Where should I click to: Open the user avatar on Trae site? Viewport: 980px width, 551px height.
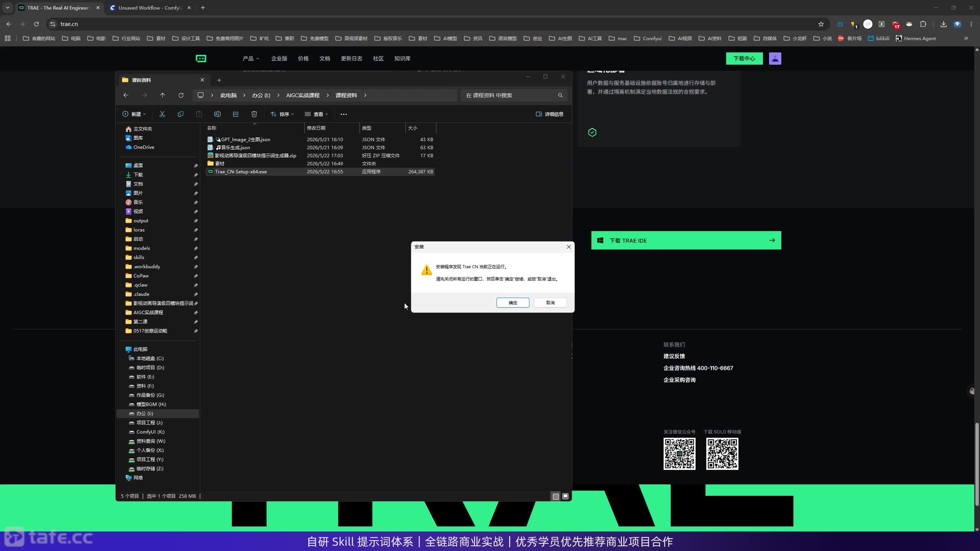coord(775,59)
